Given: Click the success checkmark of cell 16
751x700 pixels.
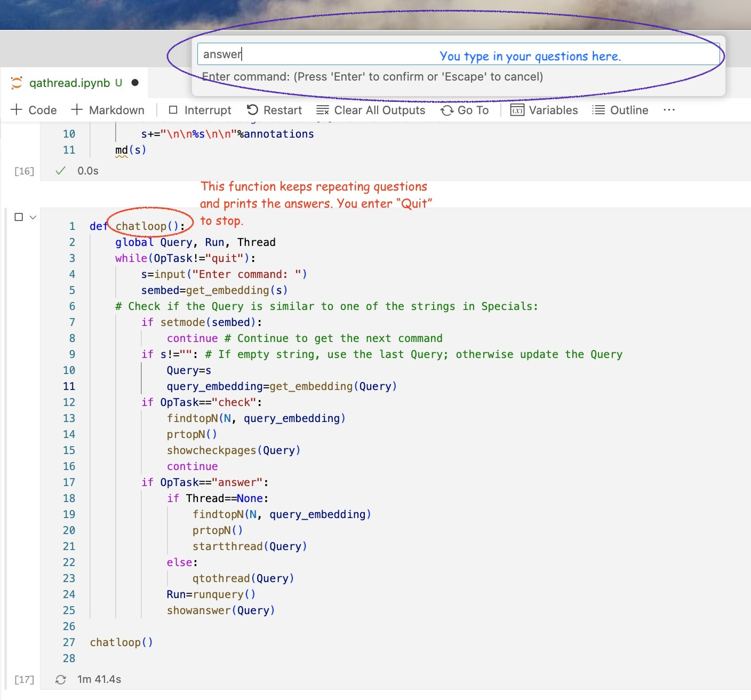Looking at the screenshot, I should click(x=61, y=171).
